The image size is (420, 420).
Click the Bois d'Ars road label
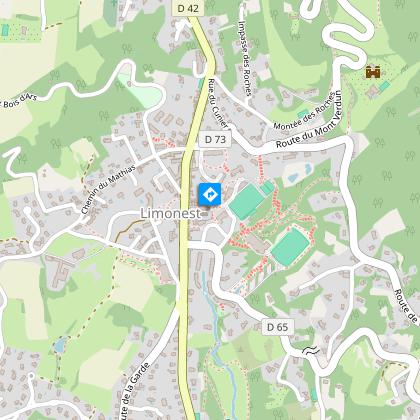pos(18,100)
